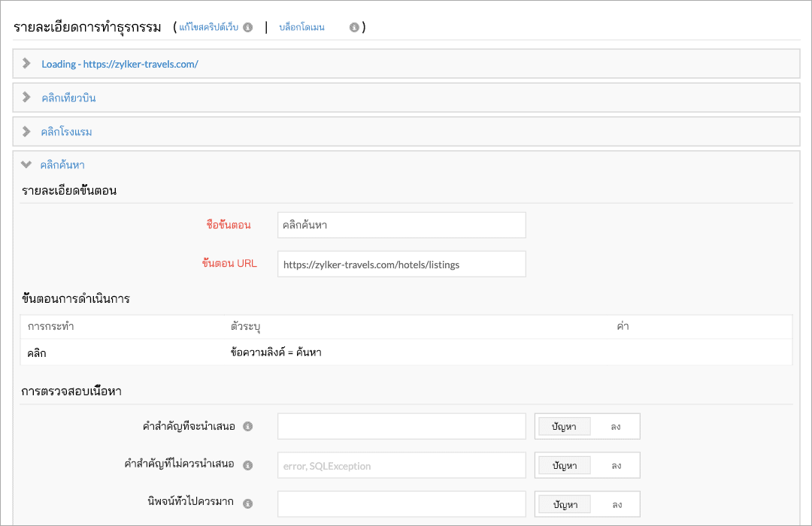Set the regex check toggle to ลง
Screen dimensions: 812x526
617,503
